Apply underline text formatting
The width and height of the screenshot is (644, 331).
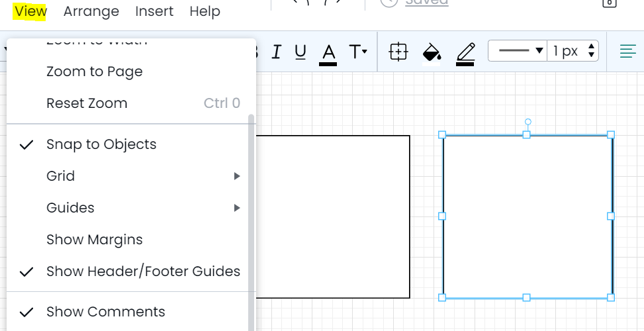pos(300,52)
